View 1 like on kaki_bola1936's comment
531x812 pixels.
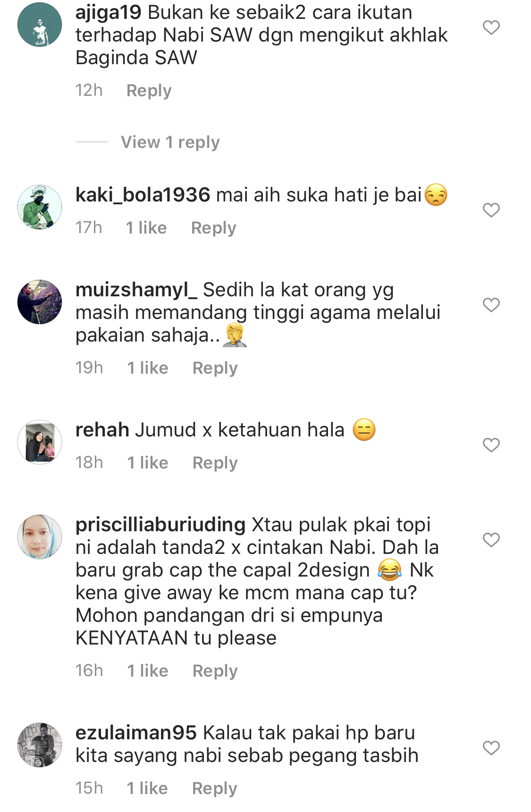coord(146,228)
